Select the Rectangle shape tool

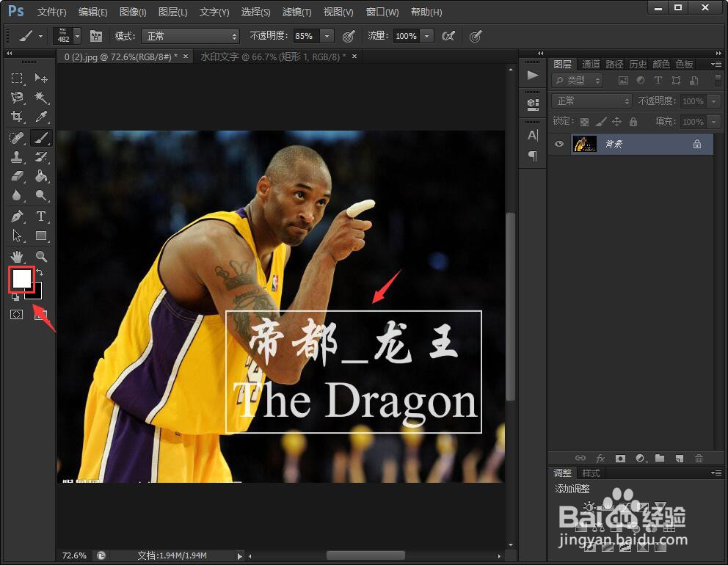pyautogui.click(x=41, y=236)
